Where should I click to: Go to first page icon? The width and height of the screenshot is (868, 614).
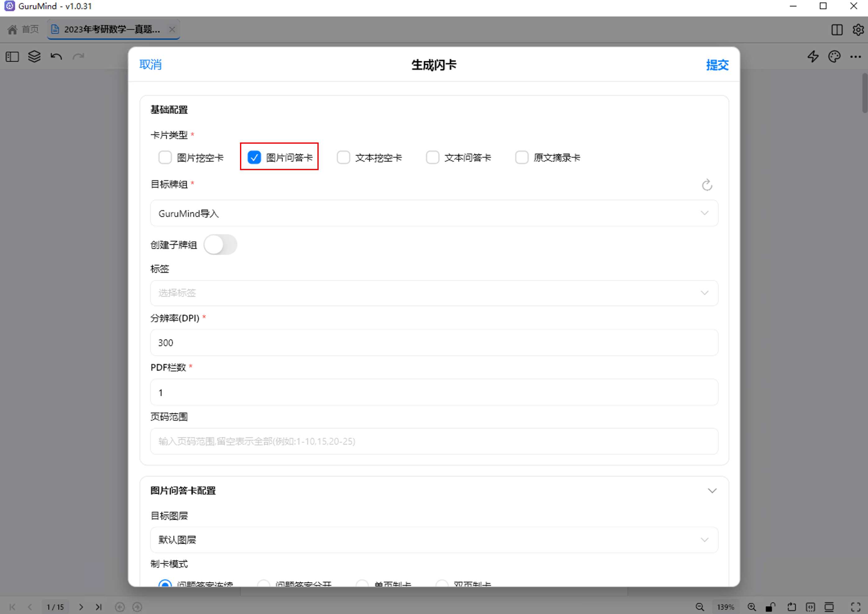12,607
